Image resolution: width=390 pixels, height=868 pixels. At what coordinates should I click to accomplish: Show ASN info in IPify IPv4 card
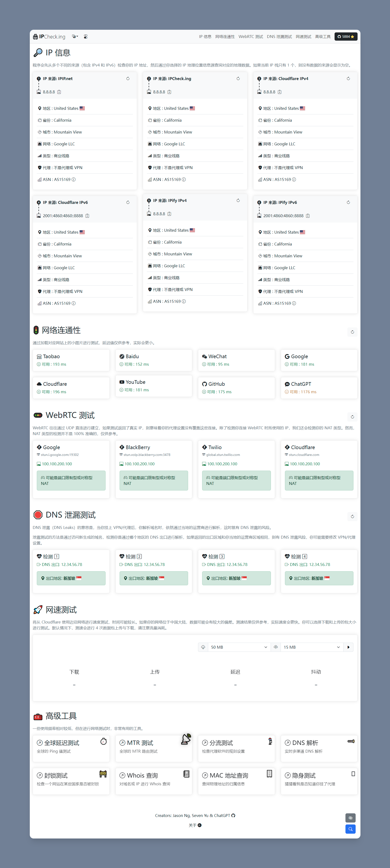point(184,302)
